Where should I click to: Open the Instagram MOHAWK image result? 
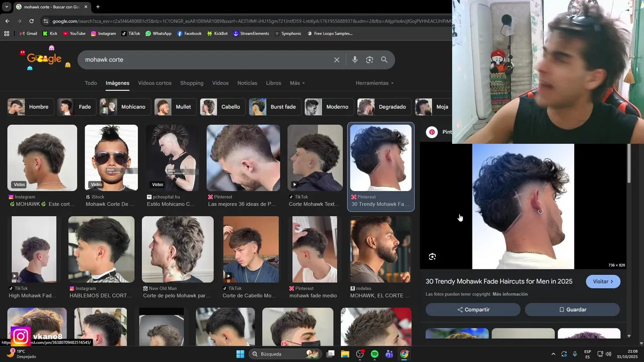coord(42,158)
